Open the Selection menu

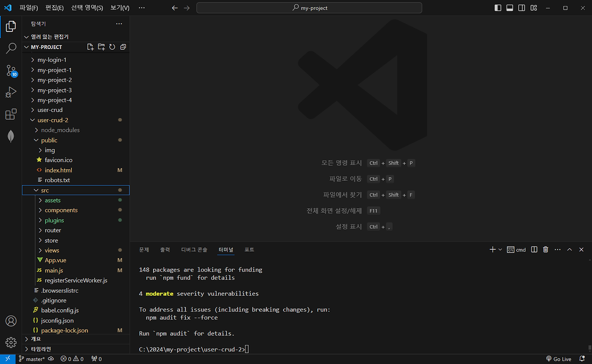tap(87, 8)
